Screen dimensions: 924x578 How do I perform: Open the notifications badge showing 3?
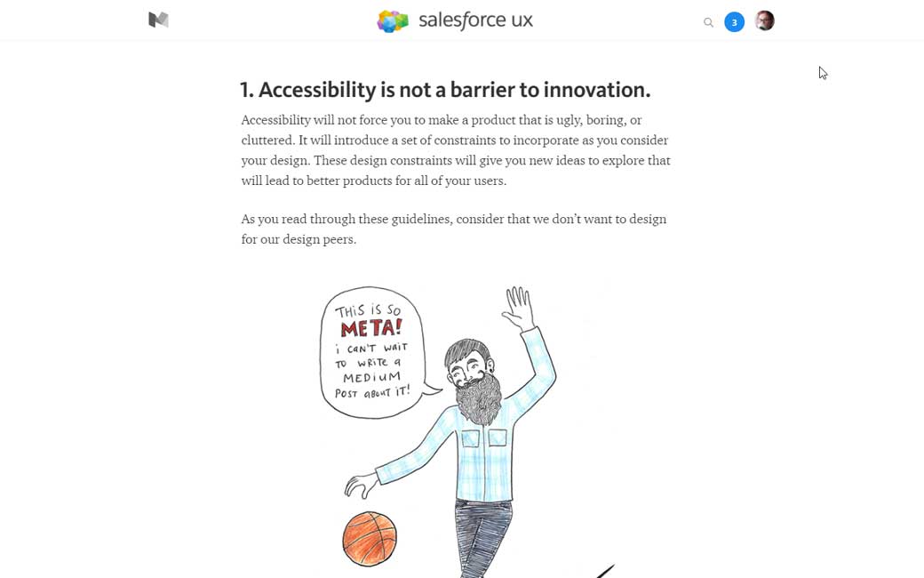point(734,22)
